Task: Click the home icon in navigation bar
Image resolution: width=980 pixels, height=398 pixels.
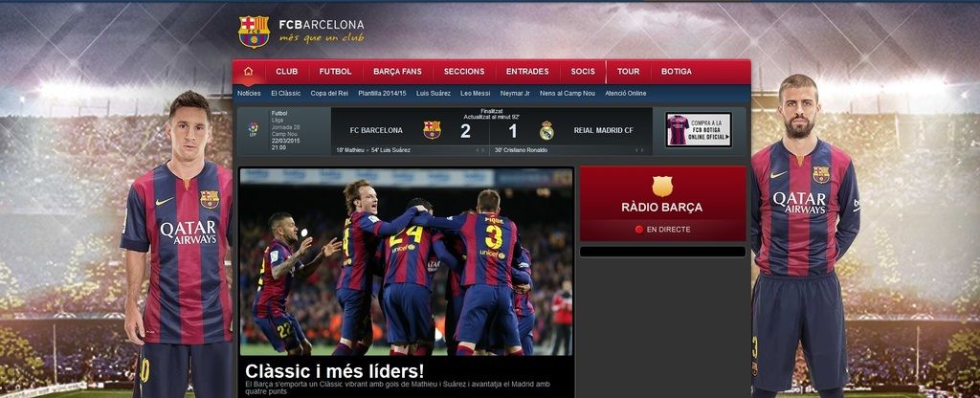Action: (x=249, y=71)
